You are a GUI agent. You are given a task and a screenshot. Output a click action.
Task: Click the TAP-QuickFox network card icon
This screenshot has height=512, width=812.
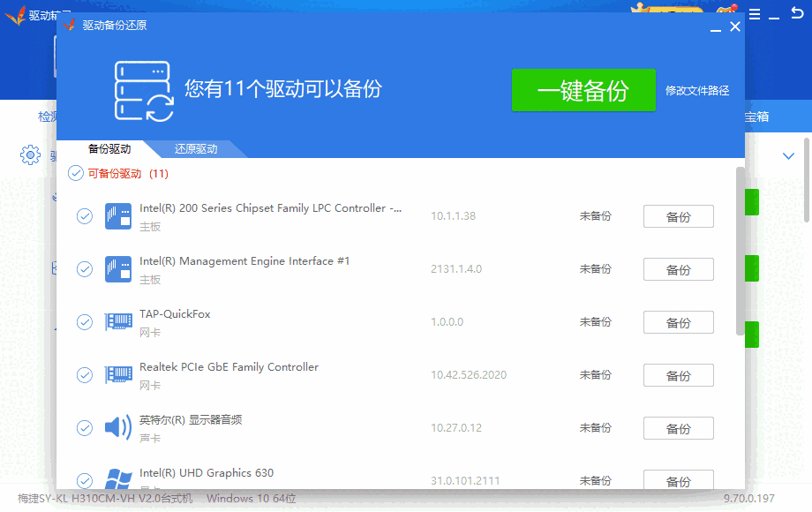tap(118, 322)
